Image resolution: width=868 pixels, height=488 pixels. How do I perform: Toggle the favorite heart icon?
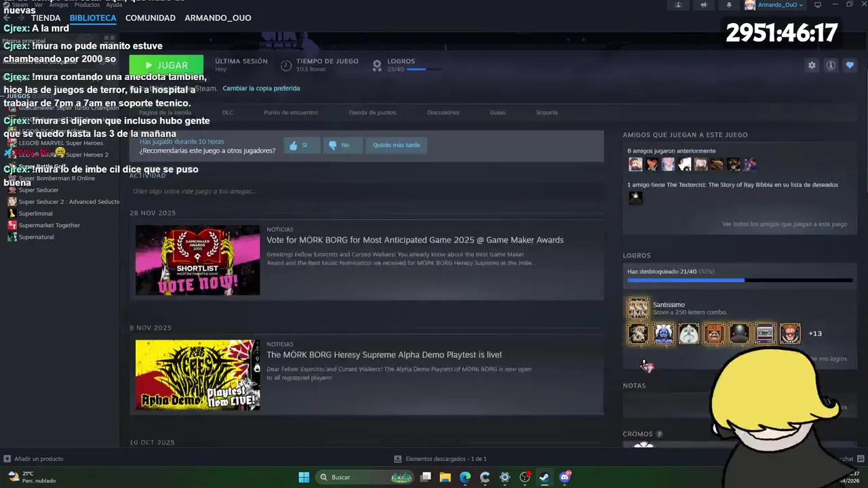pos(850,65)
